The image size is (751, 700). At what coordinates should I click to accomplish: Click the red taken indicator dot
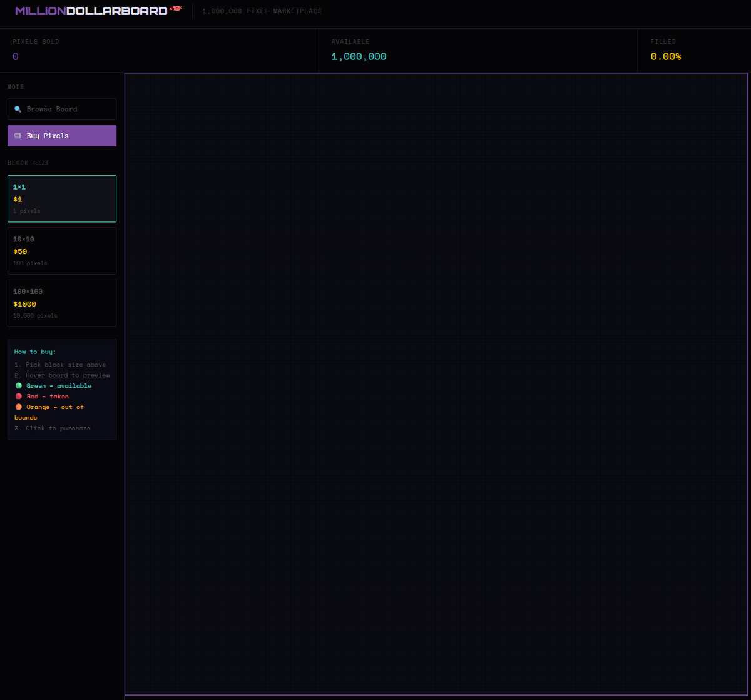click(18, 396)
